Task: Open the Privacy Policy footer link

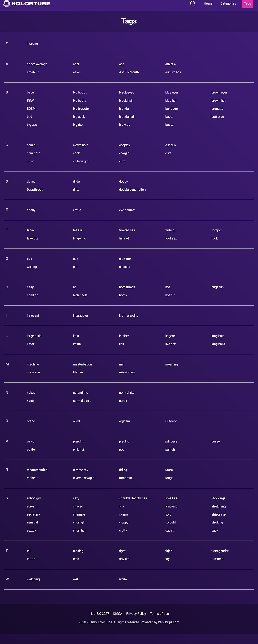Action: point(136,613)
